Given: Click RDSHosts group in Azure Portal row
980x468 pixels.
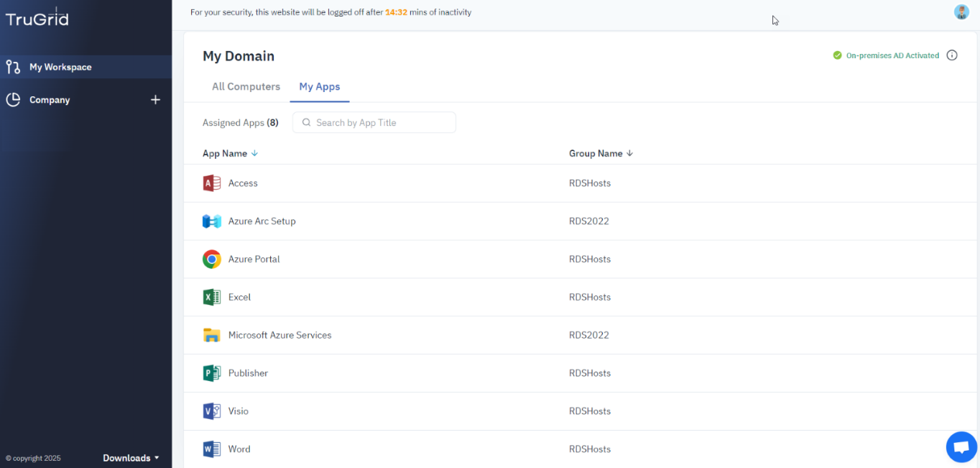Looking at the screenshot, I should coord(590,260).
